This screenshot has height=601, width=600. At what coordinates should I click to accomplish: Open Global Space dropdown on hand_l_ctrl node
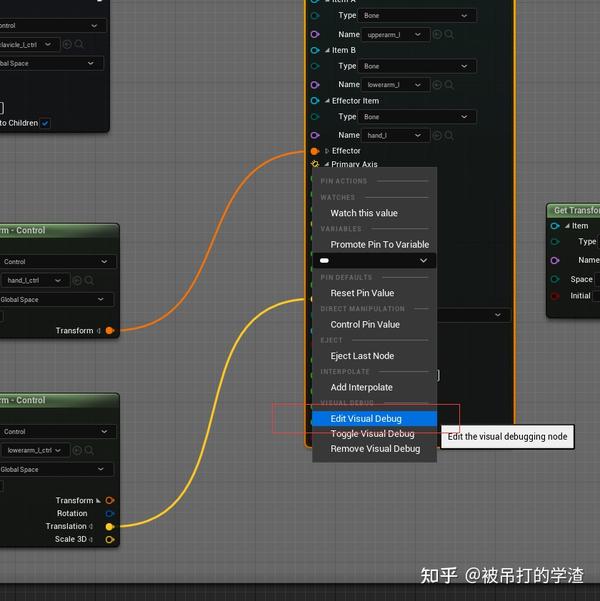(x=56, y=300)
